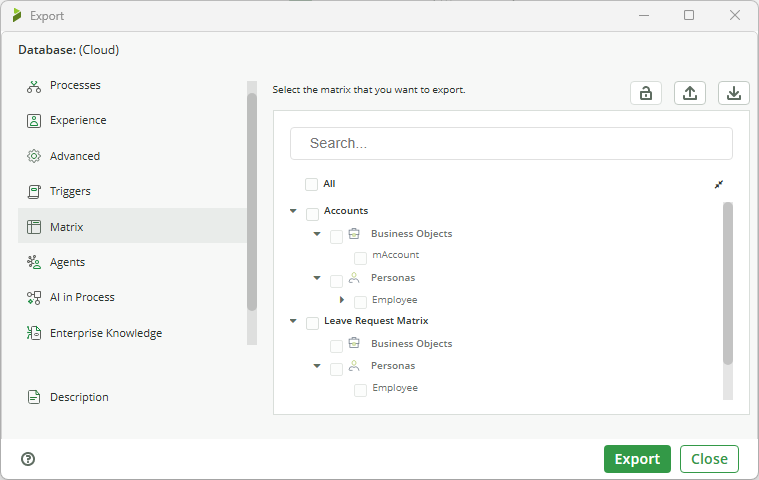Check Employee box under Leave Request Matrix
Screen dimensions: 759x480
click(360, 390)
